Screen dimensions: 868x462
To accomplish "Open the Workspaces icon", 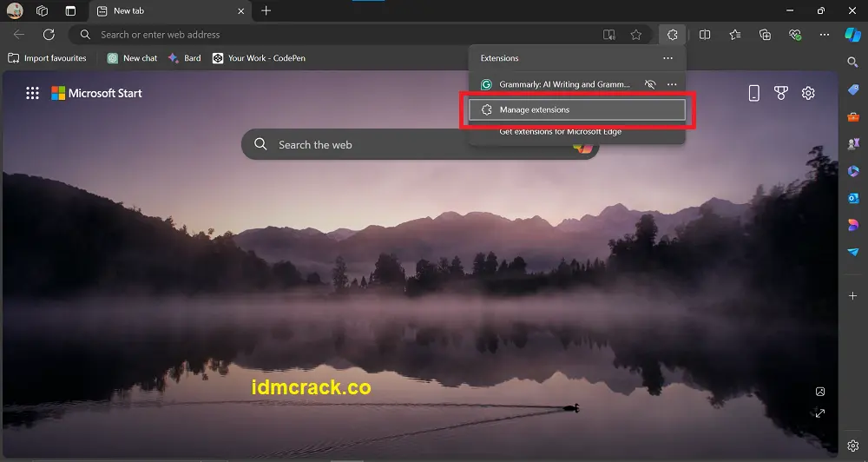I will point(42,10).
